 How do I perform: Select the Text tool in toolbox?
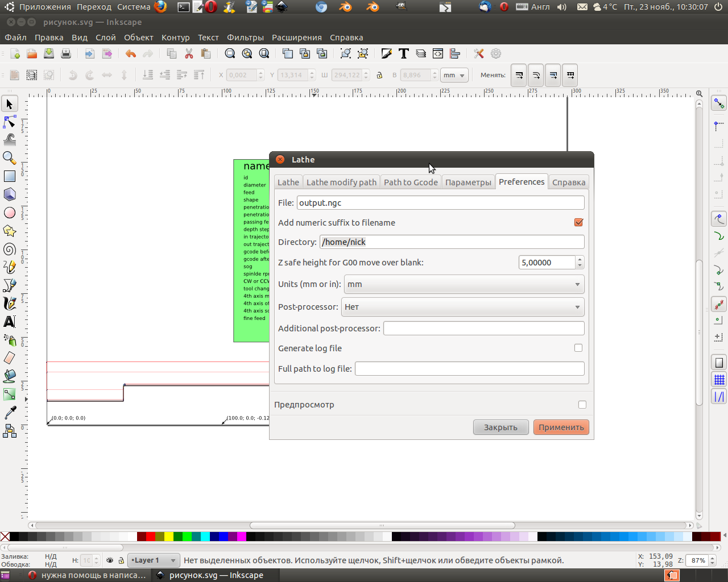10,322
